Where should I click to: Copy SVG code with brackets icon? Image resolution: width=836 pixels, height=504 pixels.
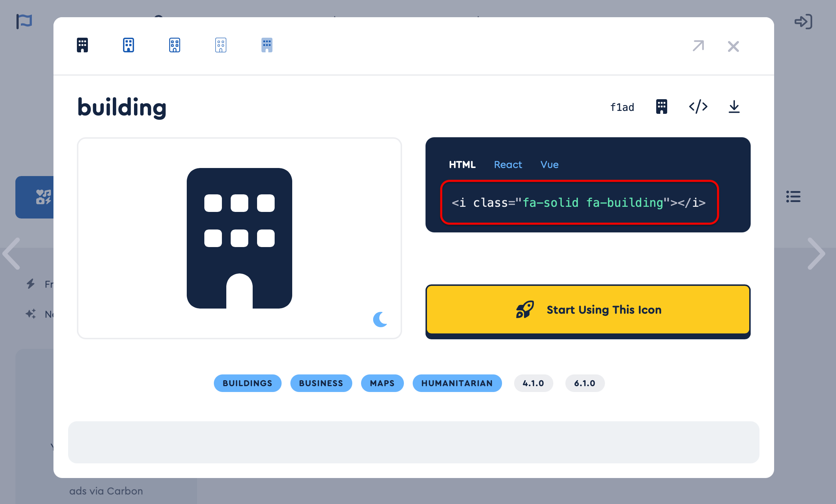(x=698, y=107)
